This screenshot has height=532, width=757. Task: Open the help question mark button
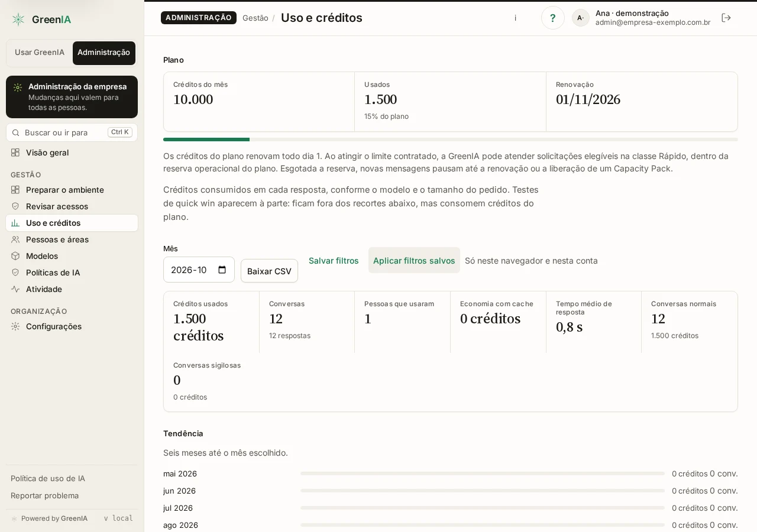553,18
